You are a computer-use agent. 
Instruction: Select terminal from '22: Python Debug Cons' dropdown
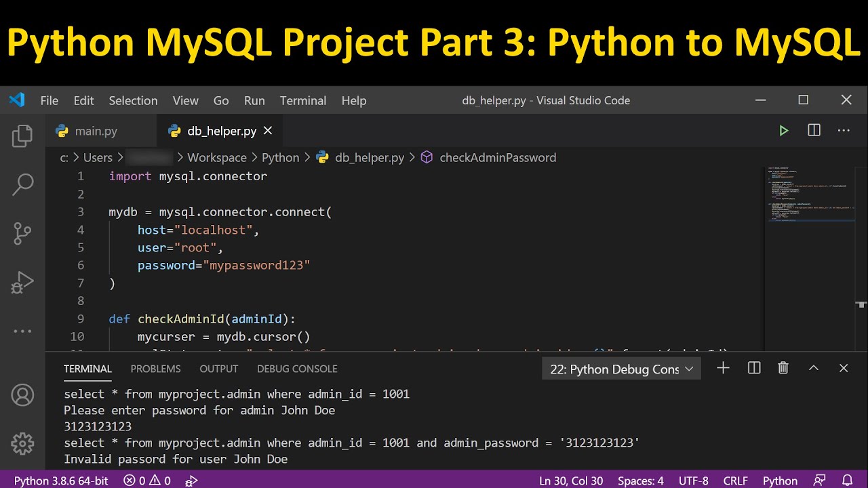tap(622, 369)
